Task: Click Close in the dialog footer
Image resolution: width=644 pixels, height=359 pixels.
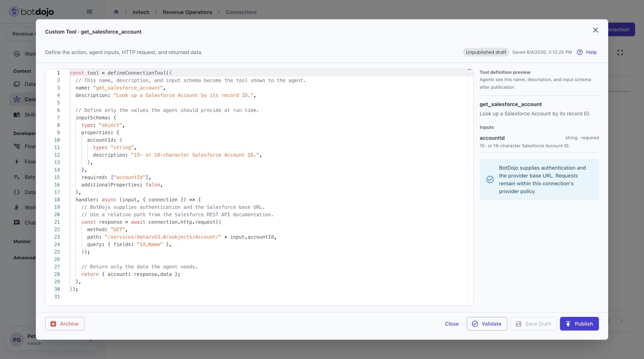Action: click(452, 324)
